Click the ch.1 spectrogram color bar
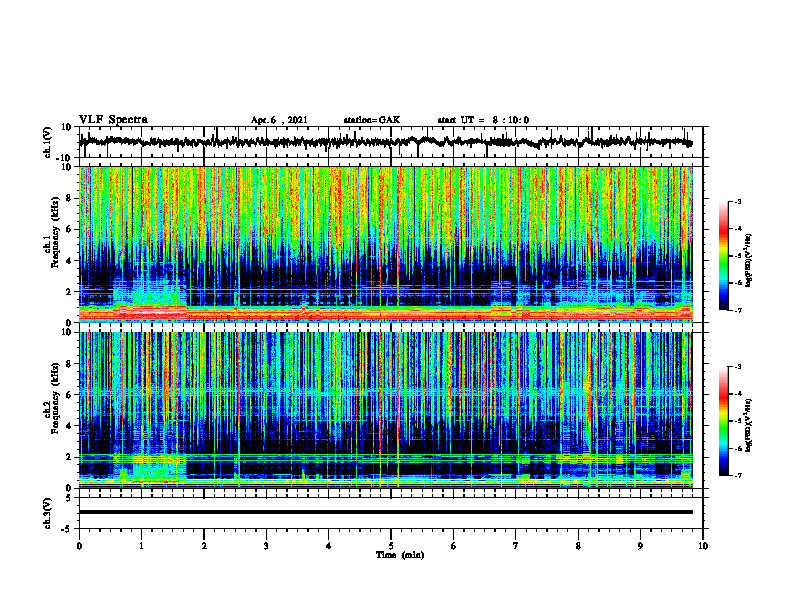The width and height of the screenshot is (792, 612). click(x=723, y=256)
